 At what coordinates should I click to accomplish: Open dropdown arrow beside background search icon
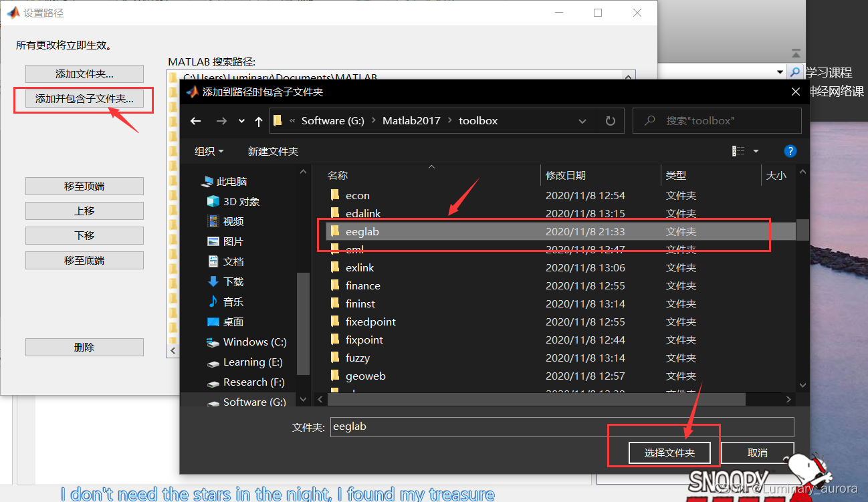pos(780,72)
